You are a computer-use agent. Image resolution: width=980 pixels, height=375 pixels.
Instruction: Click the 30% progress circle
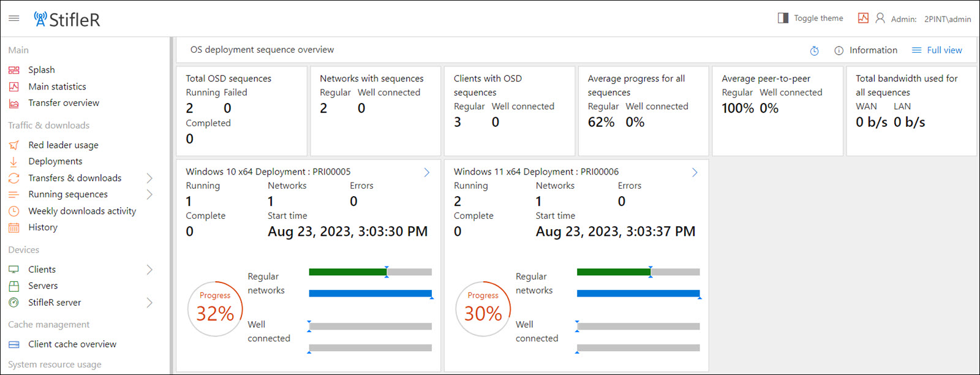(x=483, y=309)
